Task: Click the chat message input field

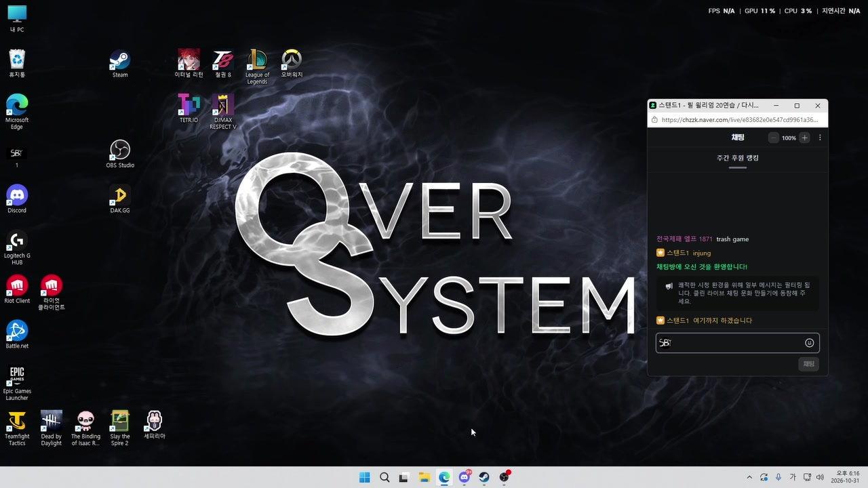Action: [x=737, y=343]
